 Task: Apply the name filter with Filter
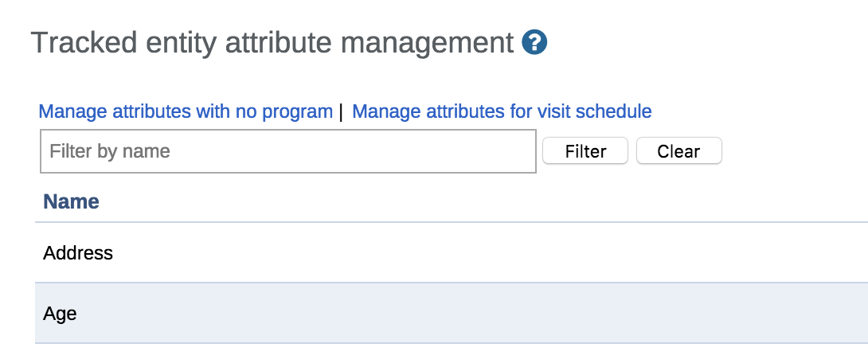click(585, 151)
